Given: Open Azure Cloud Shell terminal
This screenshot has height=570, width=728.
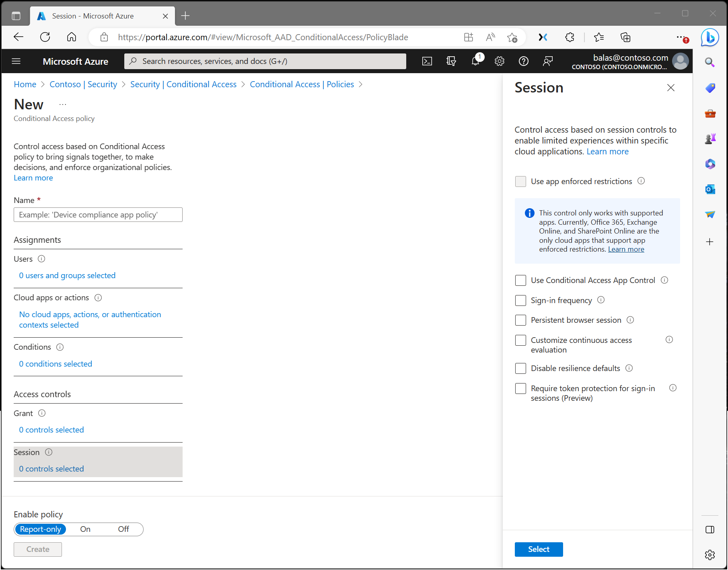Looking at the screenshot, I should (x=427, y=61).
